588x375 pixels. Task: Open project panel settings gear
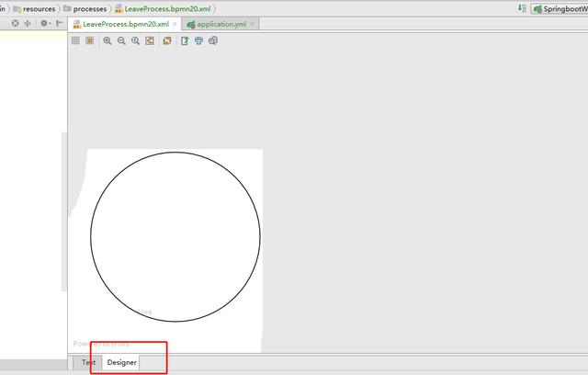45,23
